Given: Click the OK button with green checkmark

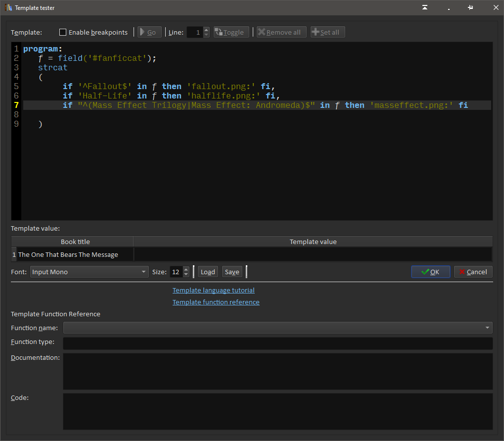Looking at the screenshot, I should (x=430, y=272).
